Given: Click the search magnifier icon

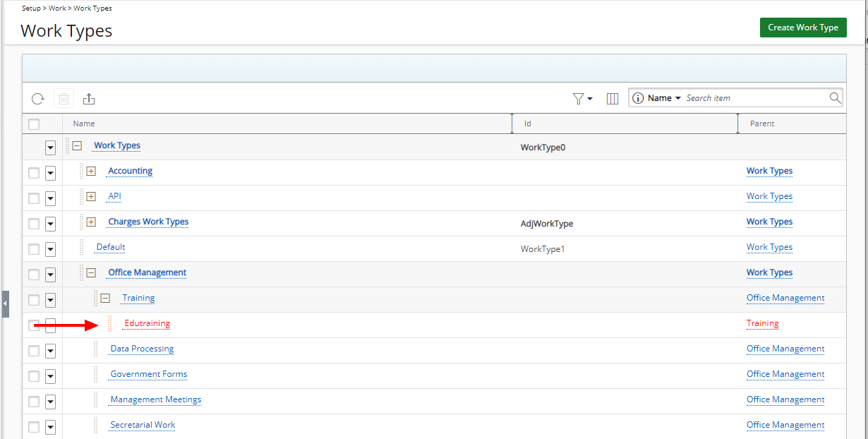Looking at the screenshot, I should coord(835,98).
